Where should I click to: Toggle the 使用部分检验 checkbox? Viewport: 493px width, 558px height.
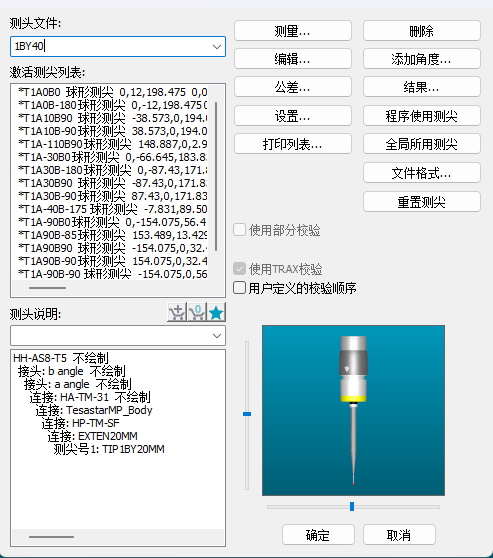[x=240, y=230]
